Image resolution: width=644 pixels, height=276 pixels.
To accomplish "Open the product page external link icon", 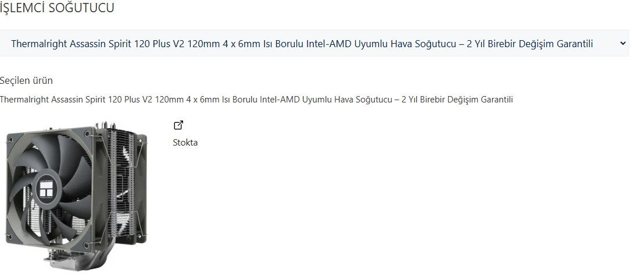I will pos(178,125).
